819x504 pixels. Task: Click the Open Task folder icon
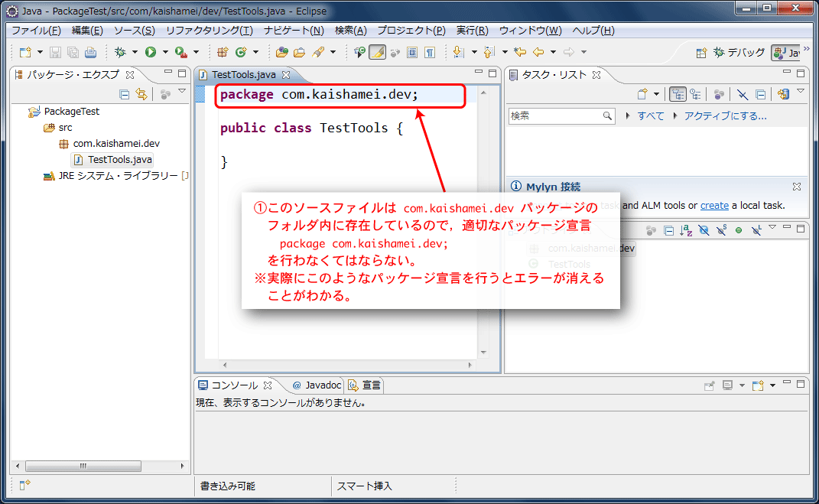click(299, 52)
